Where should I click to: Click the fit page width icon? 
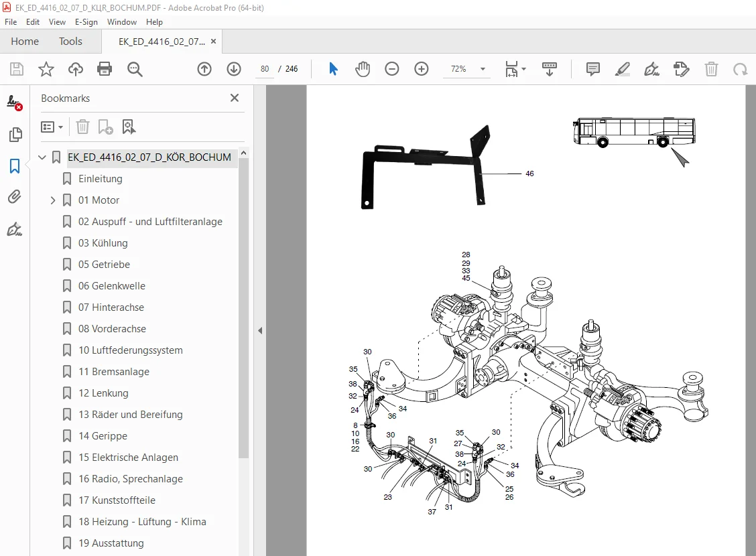511,69
